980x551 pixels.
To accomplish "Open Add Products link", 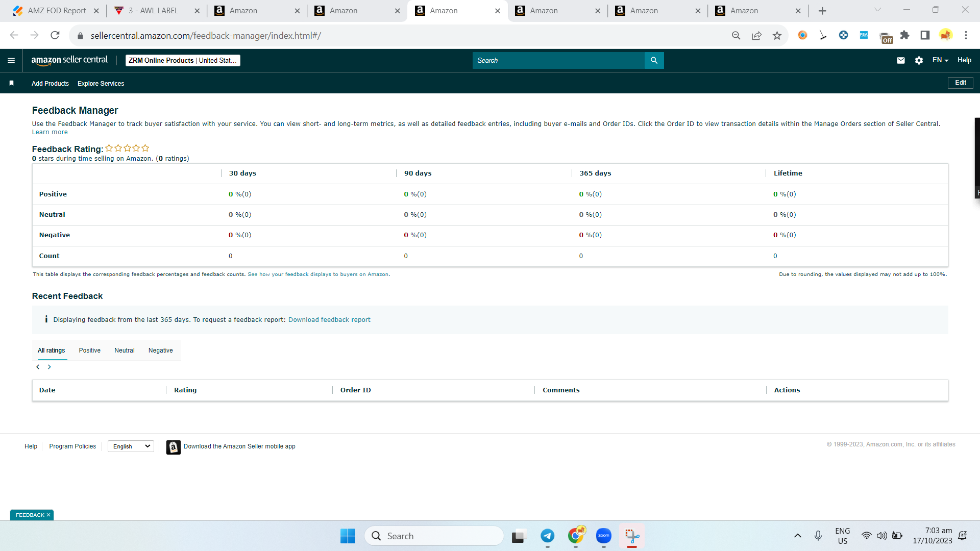I will pyautogui.click(x=50, y=84).
